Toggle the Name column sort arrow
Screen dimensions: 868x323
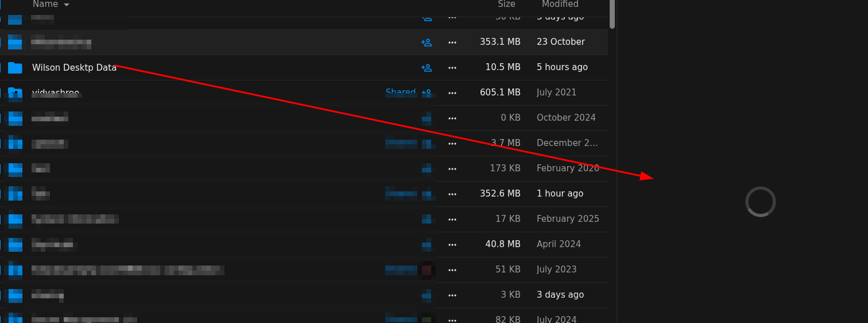67,5
